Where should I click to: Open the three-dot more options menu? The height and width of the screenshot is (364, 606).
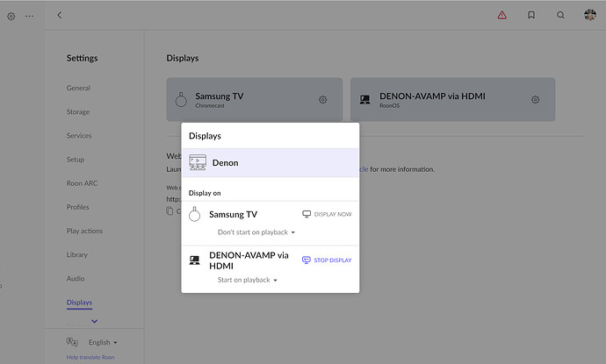point(29,16)
